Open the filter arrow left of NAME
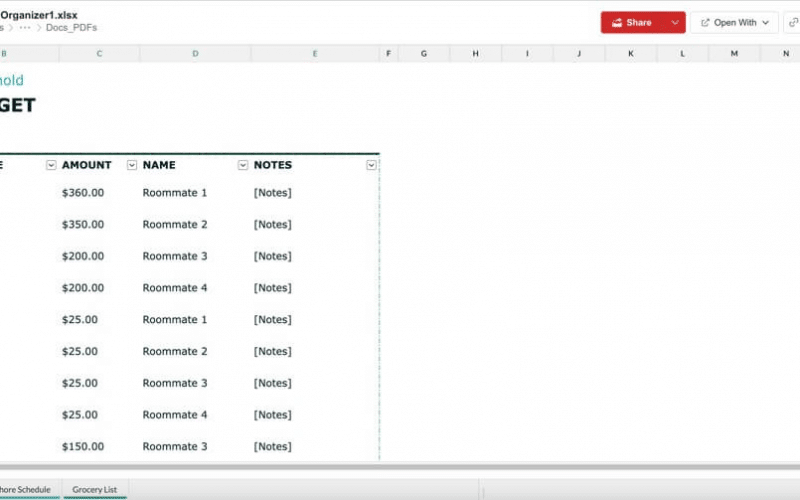 (131, 165)
